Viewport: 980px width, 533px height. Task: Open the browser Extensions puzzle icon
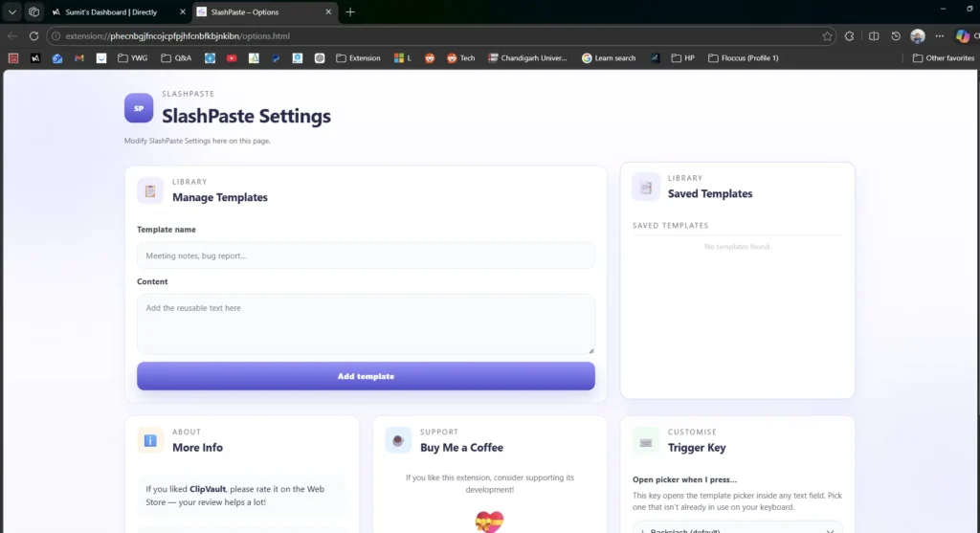pyautogui.click(x=849, y=36)
